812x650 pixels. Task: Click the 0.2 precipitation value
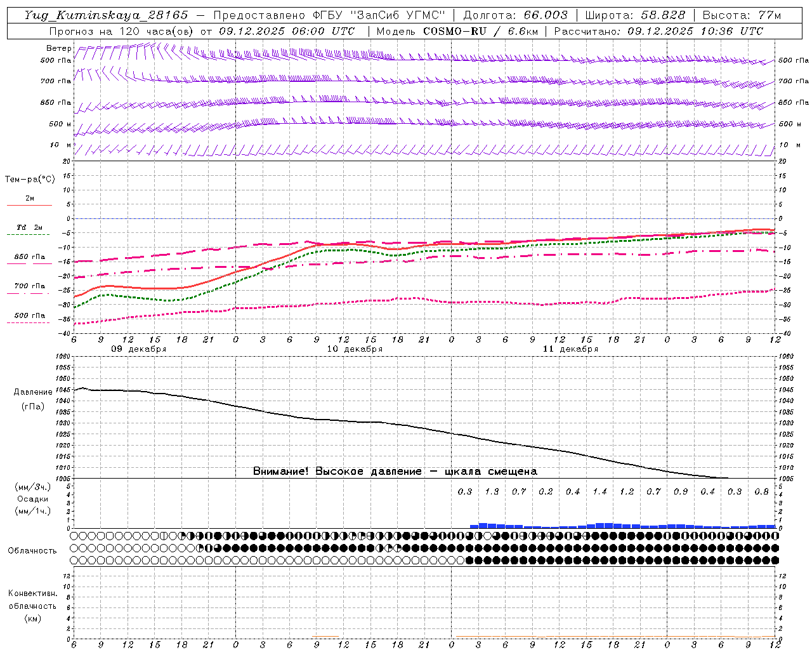coord(546,491)
